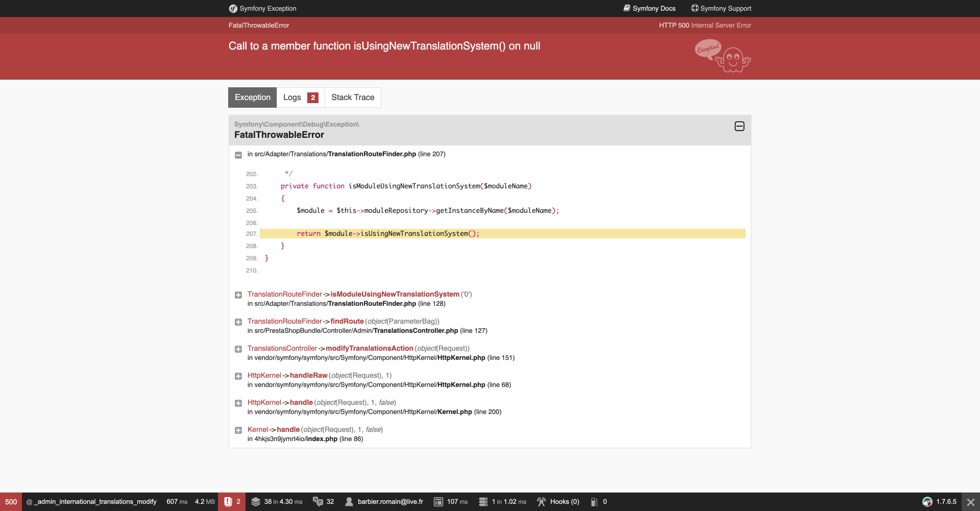Click the red Logs count badge
This screenshot has height=511, width=980.
313,98
